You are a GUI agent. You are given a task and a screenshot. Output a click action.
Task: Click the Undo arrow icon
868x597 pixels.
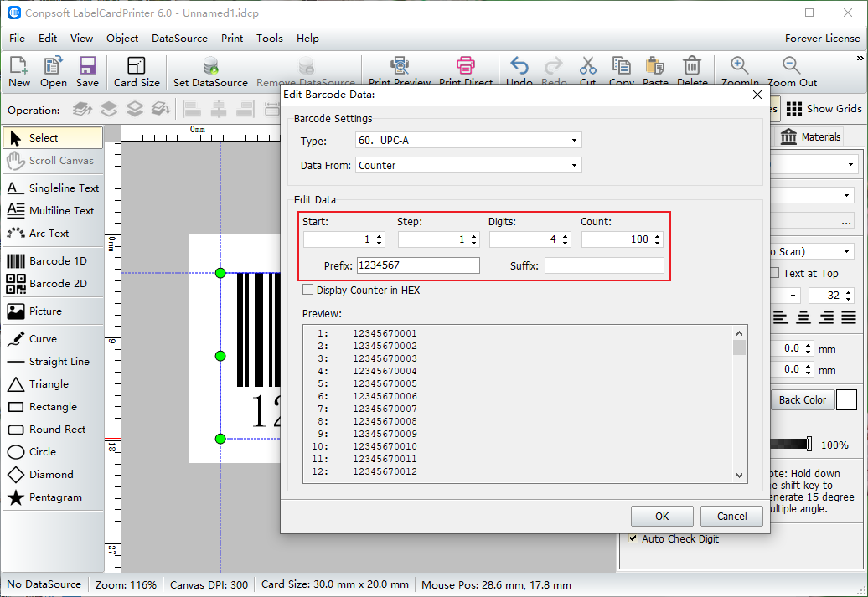(519, 65)
